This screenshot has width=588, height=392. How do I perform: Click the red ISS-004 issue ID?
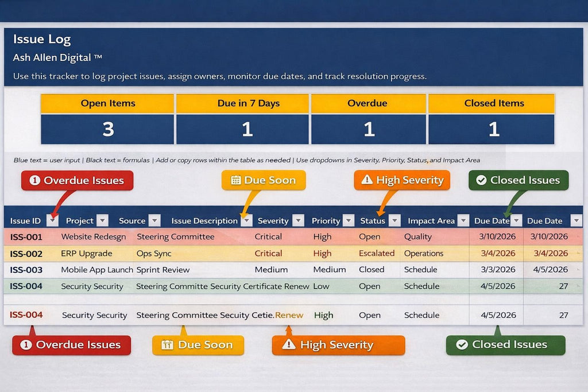[26, 315]
